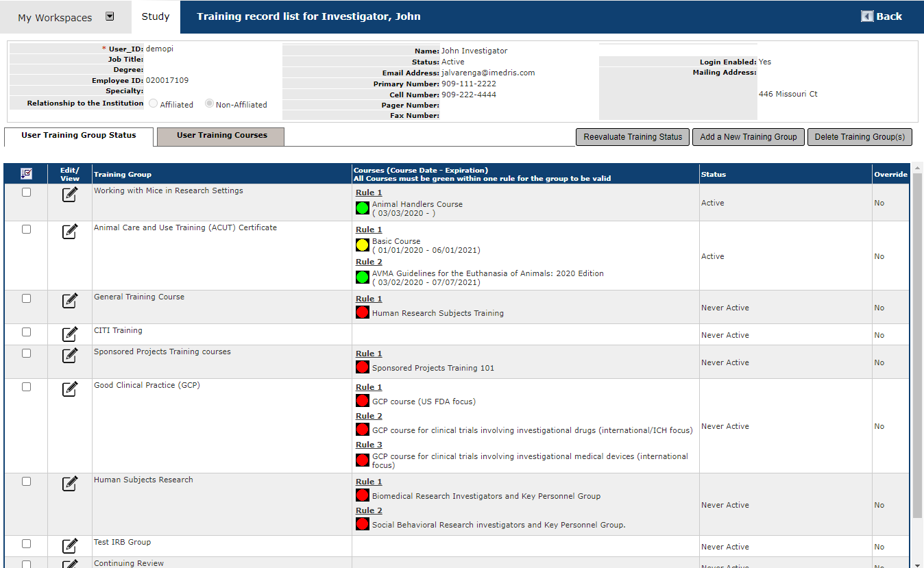Click the User_ID value demopi
Image resolution: width=924 pixels, height=568 pixels.
(160, 49)
